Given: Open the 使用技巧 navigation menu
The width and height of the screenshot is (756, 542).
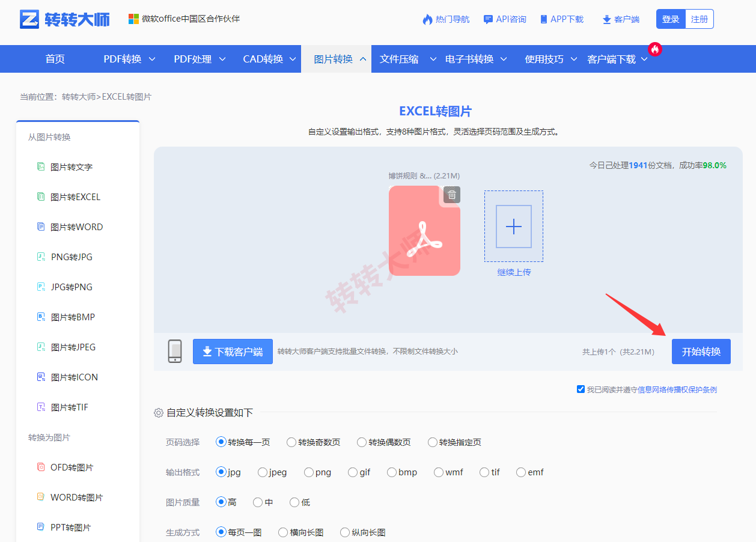Looking at the screenshot, I should pos(544,59).
